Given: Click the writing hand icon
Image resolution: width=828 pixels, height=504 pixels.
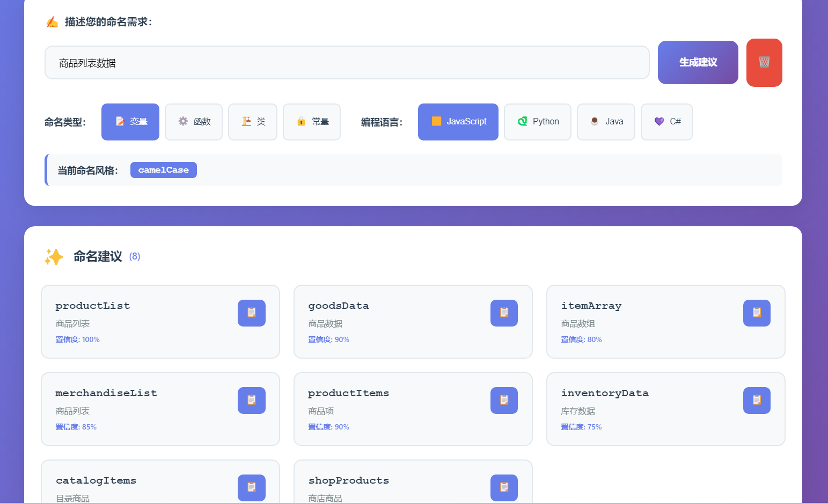Looking at the screenshot, I should [52, 22].
